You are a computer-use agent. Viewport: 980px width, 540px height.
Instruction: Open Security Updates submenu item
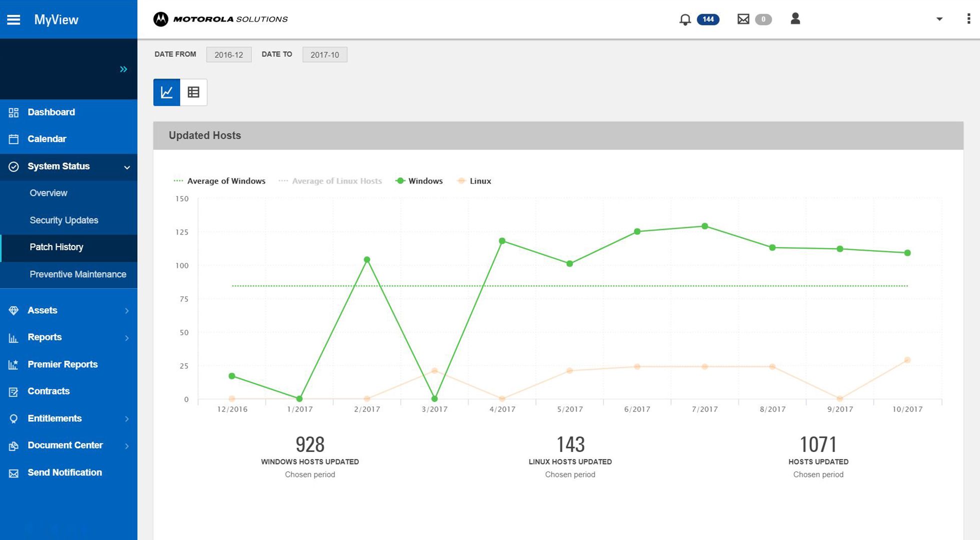[x=63, y=220]
